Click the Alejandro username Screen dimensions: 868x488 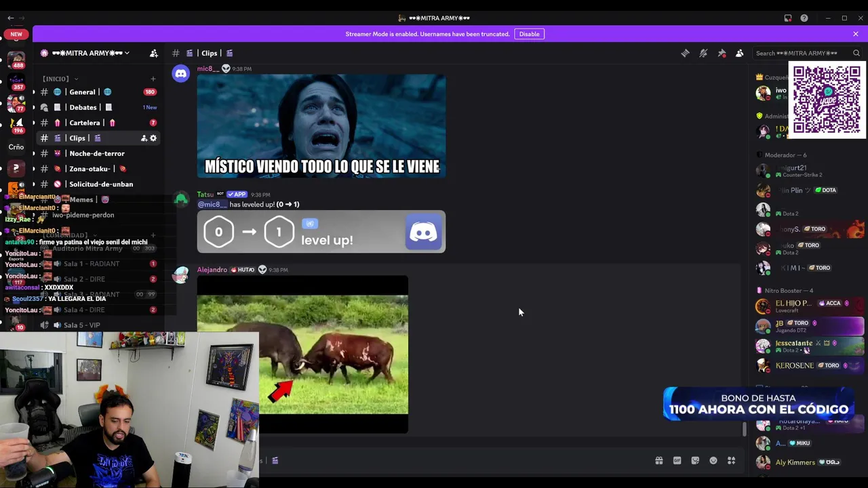pyautogui.click(x=212, y=270)
